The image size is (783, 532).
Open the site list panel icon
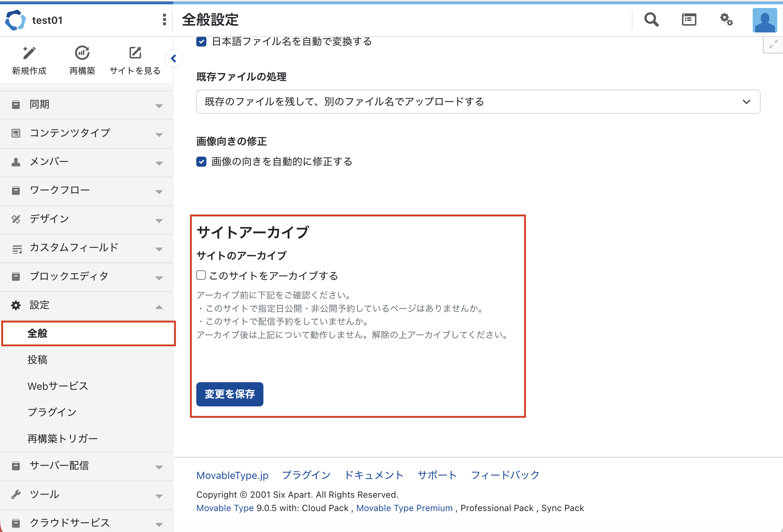click(x=689, y=20)
